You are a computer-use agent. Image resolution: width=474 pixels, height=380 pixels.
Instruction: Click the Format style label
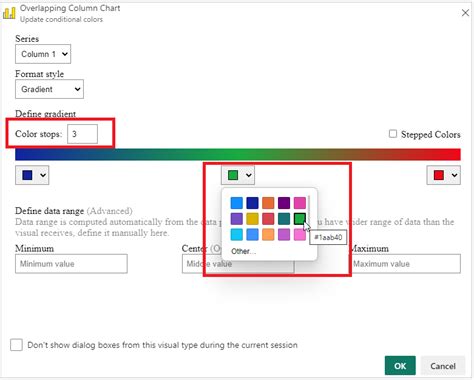(x=39, y=74)
